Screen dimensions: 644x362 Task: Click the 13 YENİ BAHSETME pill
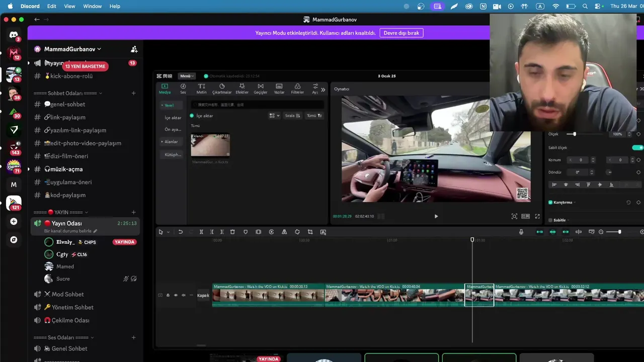pos(85,66)
